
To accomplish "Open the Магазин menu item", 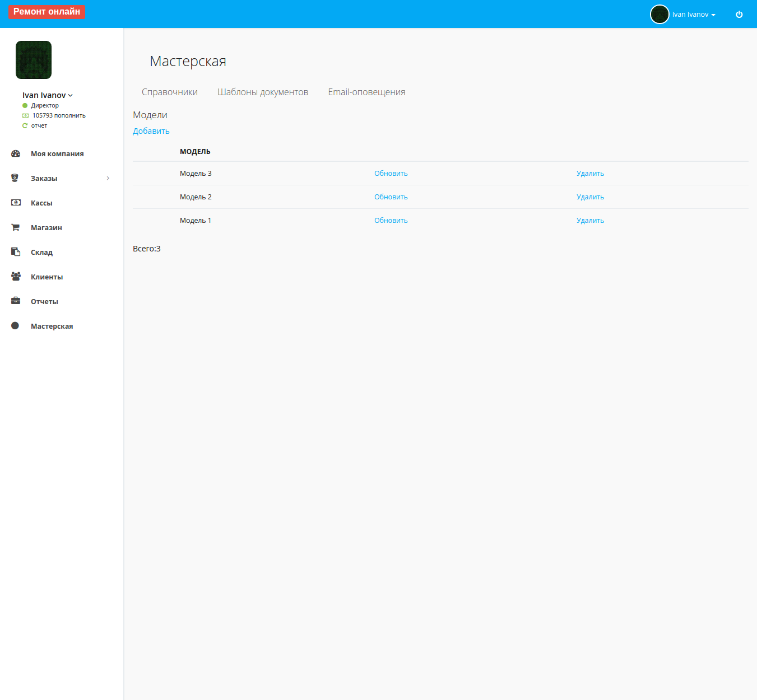I will click(x=47, y=227).
